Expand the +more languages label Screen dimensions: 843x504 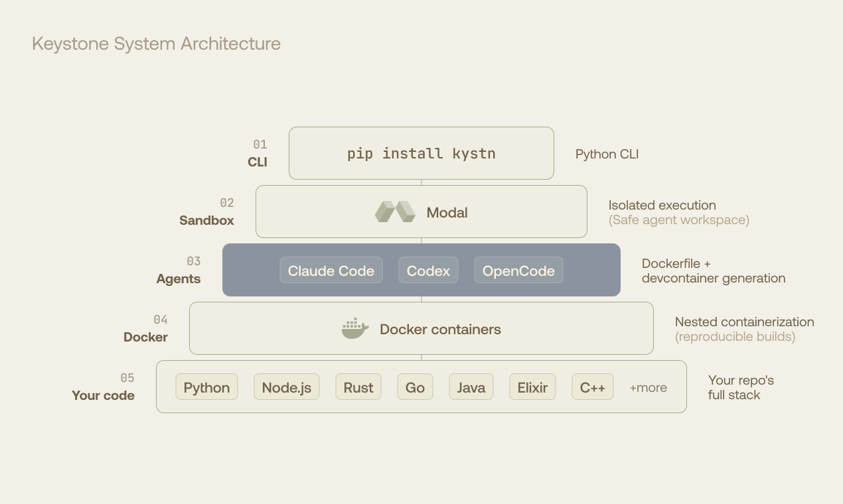pyautogui.click(x=648, y=388)
